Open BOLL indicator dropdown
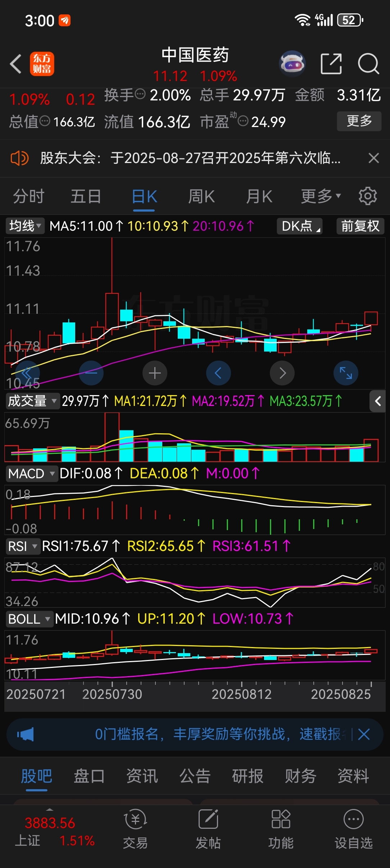This screenshot has width=390, height=868. tap(29, 619)
